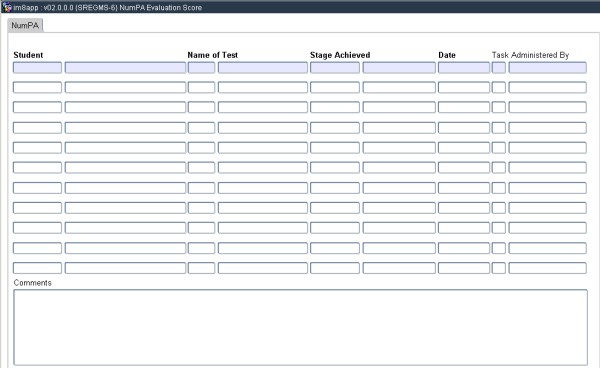Click the window title bar text
Screen dimensions: 600x368
click(108, 7)
